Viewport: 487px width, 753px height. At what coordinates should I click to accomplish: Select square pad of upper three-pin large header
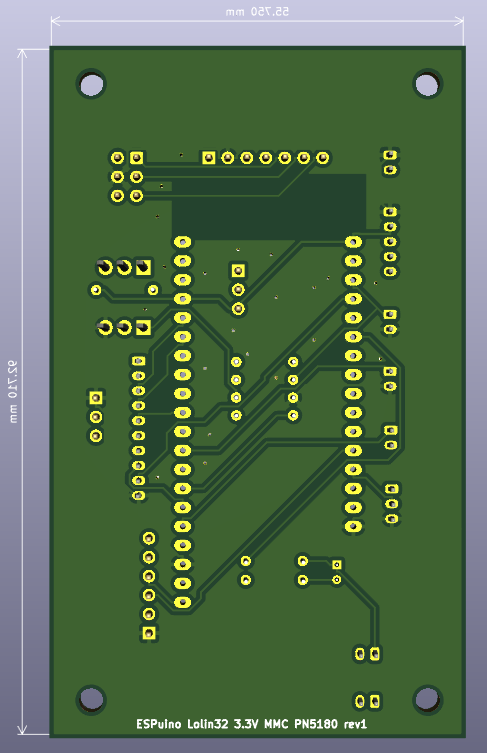click(143, 267)
